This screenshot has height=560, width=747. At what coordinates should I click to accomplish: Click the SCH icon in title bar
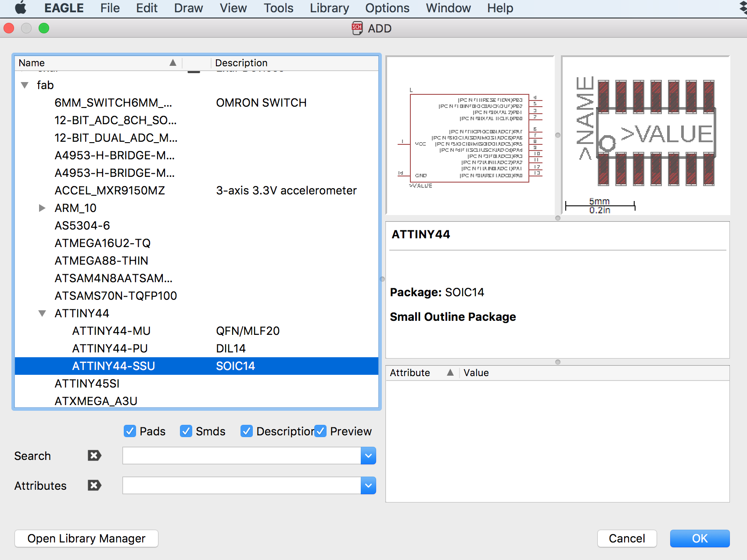[357, 28]
